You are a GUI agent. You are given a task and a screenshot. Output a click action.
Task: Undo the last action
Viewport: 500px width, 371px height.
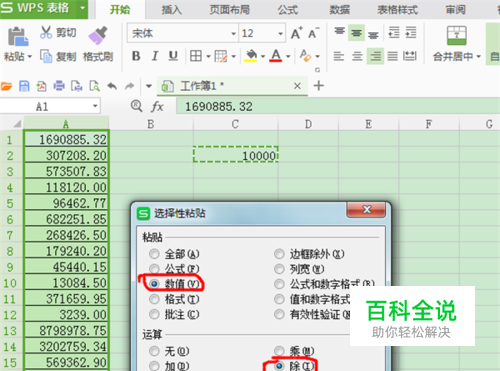112,86
